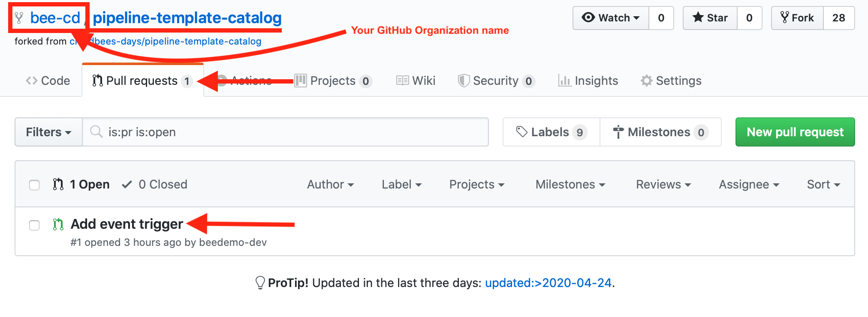This screenshot has height=317, width=868.
Task: Expand the Filters dropdown
Action: point(48,132)
